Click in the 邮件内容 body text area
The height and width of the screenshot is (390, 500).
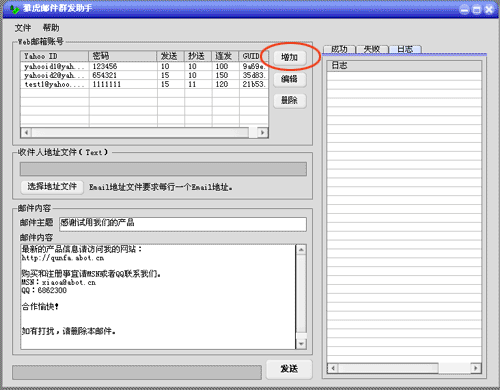[158, 297]
